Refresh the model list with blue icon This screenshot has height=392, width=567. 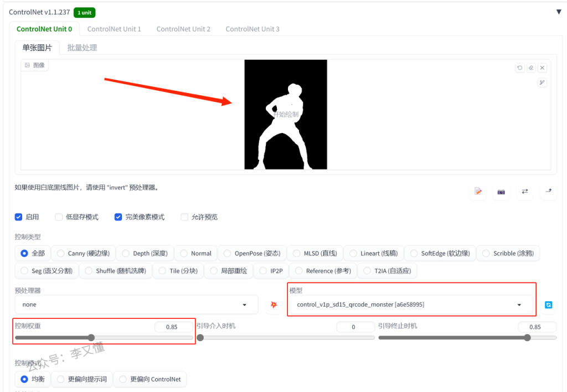coord(548,305)
